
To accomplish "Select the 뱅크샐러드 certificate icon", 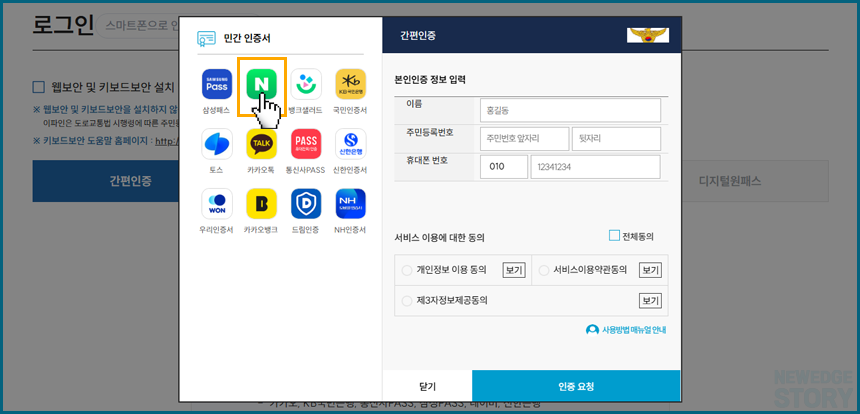I will tap(306, 84).
